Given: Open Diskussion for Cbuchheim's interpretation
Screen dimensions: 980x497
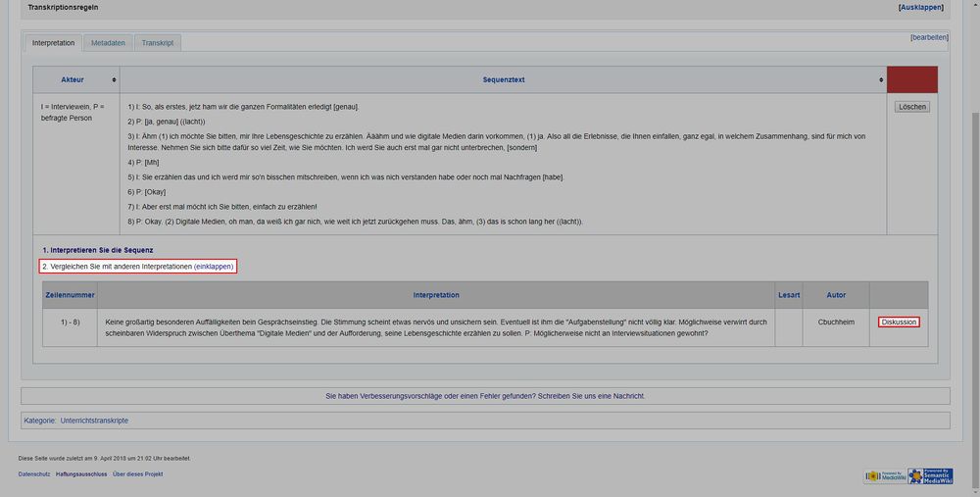Looking at the screenshot, I should click(899, 322).
